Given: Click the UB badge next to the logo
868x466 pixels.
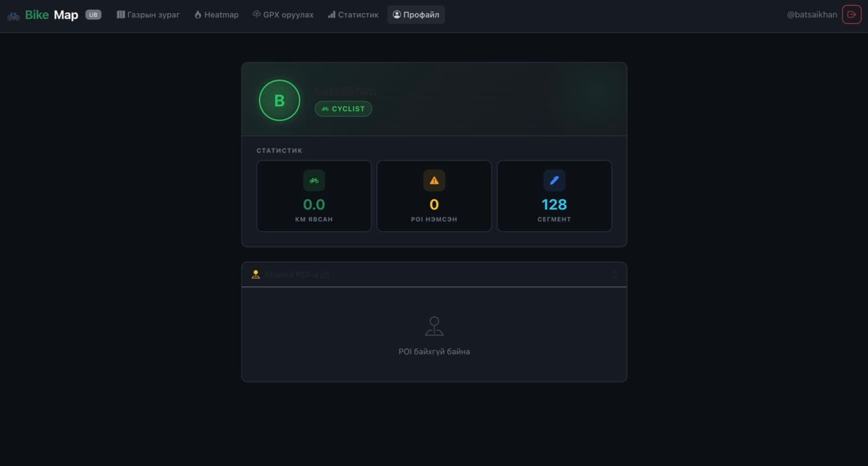Looking at the screenshot, I should click(x=93, y=15).
